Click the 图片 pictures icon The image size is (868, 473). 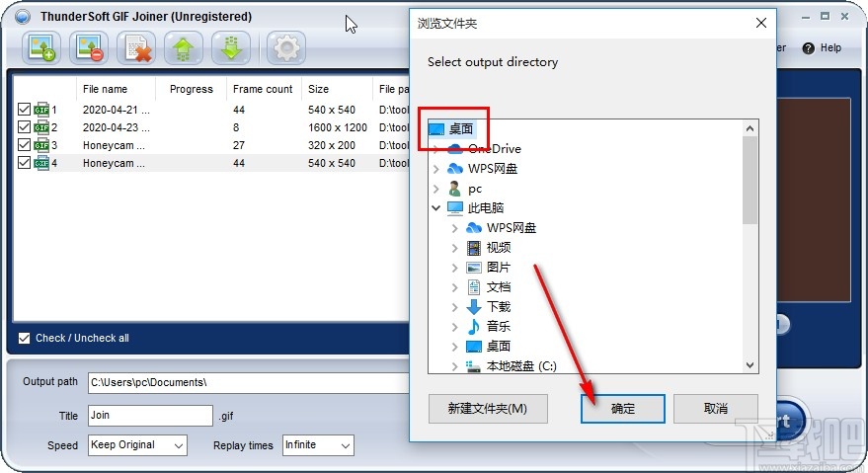click(x=474, y=267)
